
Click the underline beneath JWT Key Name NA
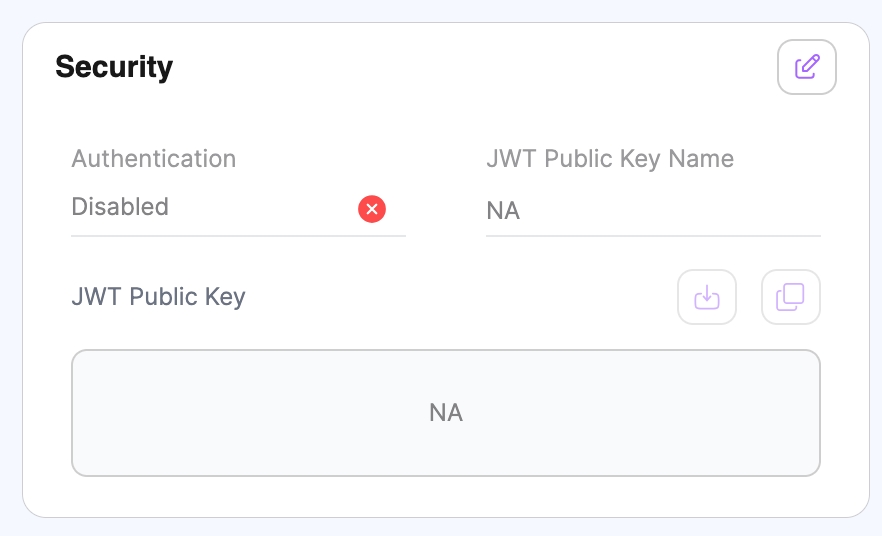[x=653, y=236]
